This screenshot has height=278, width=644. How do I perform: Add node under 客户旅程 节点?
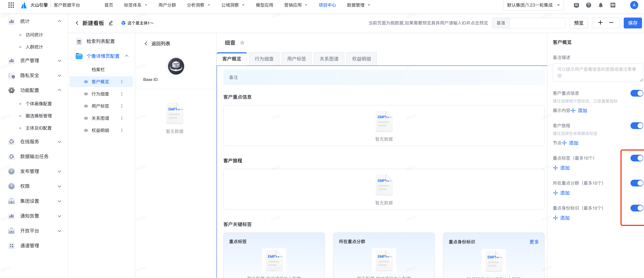pos(570,143)
